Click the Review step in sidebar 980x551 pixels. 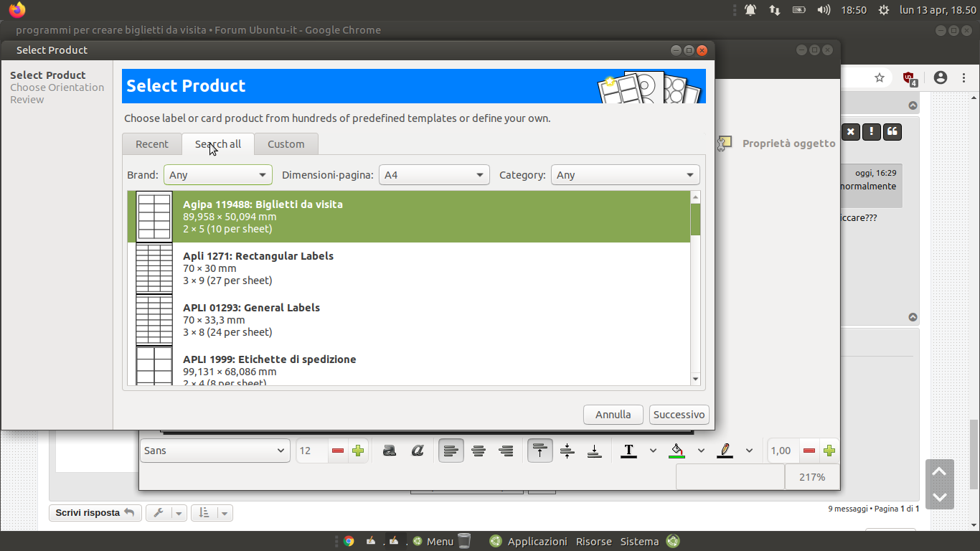click(27, 100)
